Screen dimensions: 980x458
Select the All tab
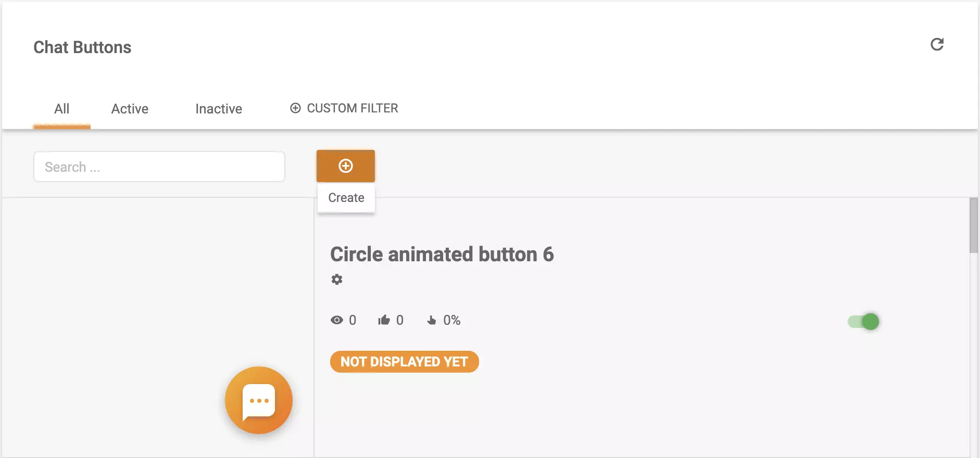[x=61, y=109]
